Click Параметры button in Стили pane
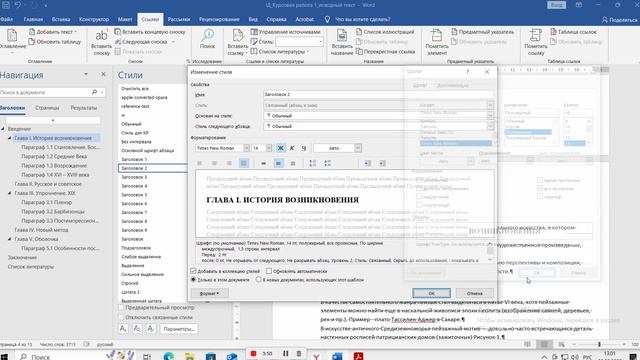This screenshot has height=360, width=640. (x=179, y=329)
